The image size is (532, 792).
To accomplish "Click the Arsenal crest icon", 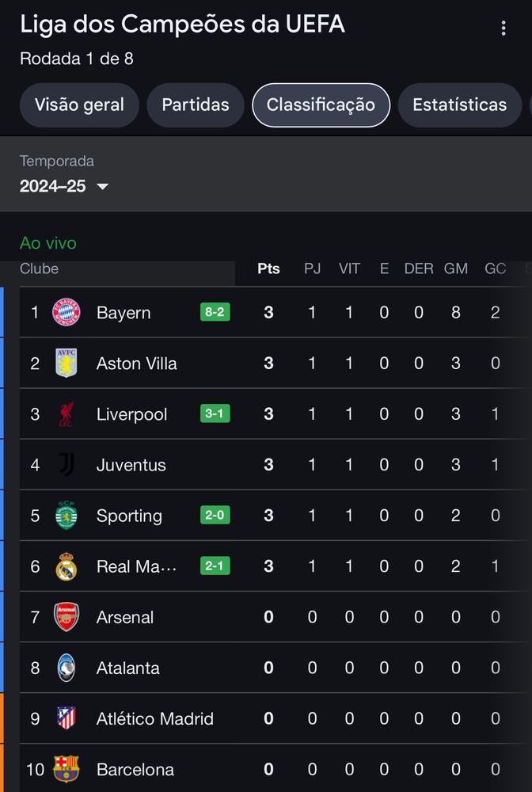I will click(66, 617).
